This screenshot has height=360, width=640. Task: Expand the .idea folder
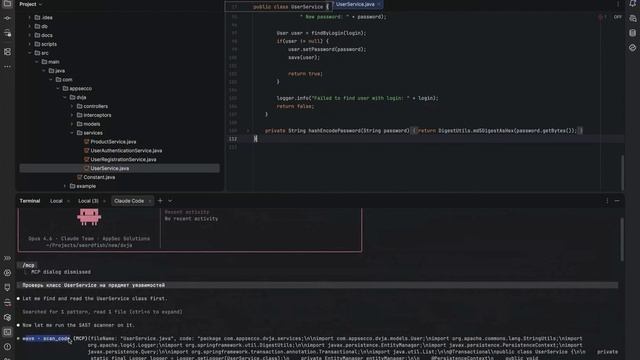click(x=29, y=18)
